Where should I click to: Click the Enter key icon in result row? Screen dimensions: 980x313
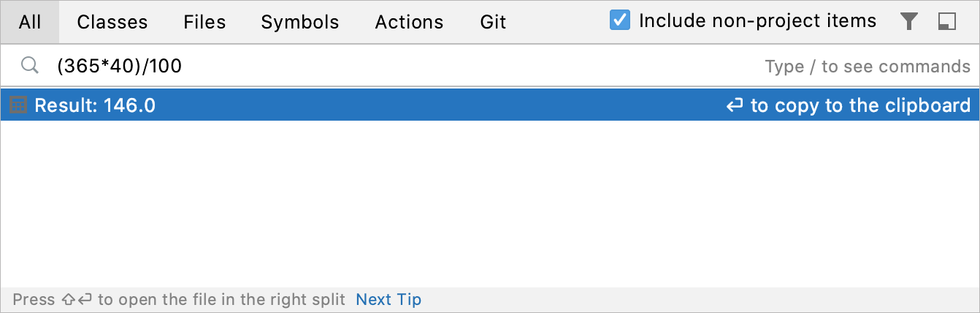[x=735, y=106]
